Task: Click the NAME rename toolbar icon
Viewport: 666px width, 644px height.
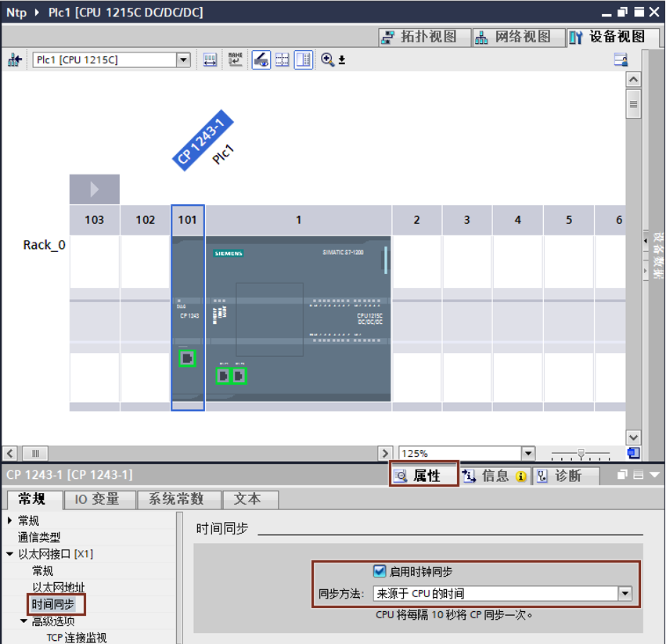Action: [x=235, y=59]
